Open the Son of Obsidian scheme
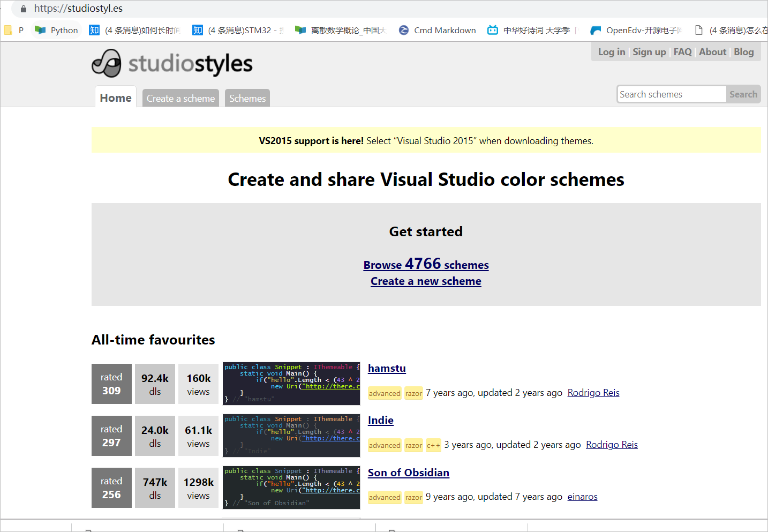 click(408, 473)
